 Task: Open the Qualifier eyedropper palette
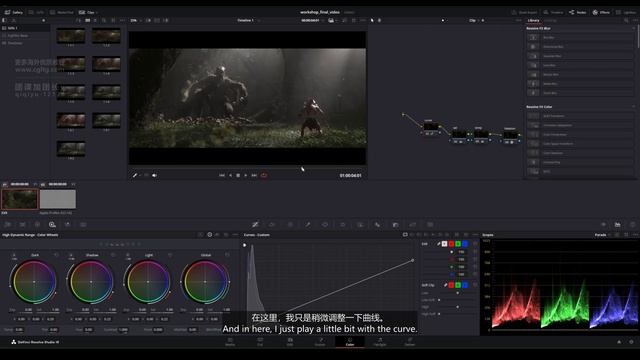(308, 224)
